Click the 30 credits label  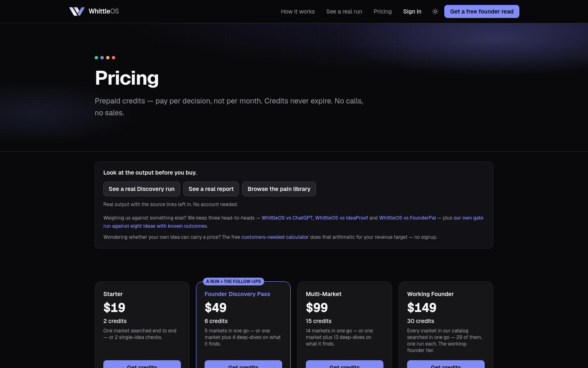click(x=421, y=321)
